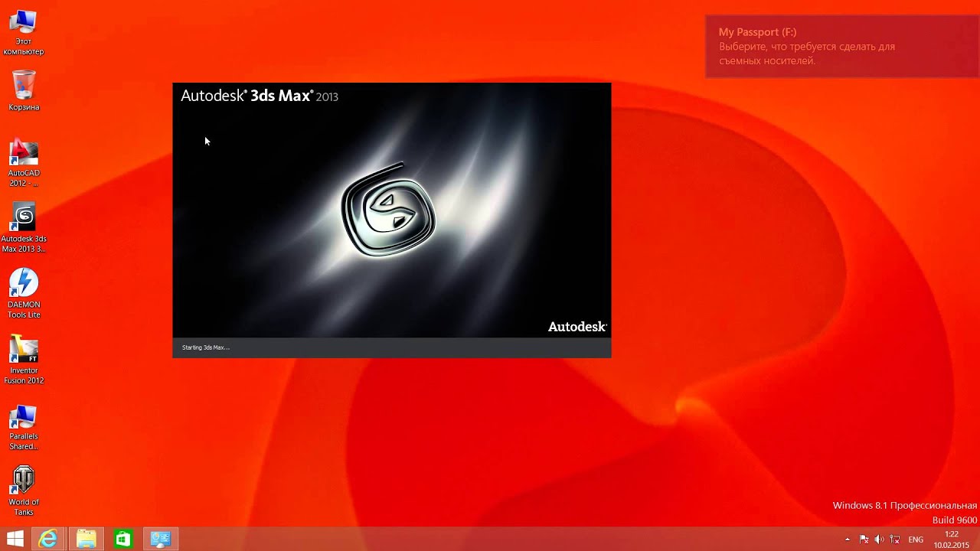
Task: Click the 3ds Max emblem on the splash screen
Action: 388,210
